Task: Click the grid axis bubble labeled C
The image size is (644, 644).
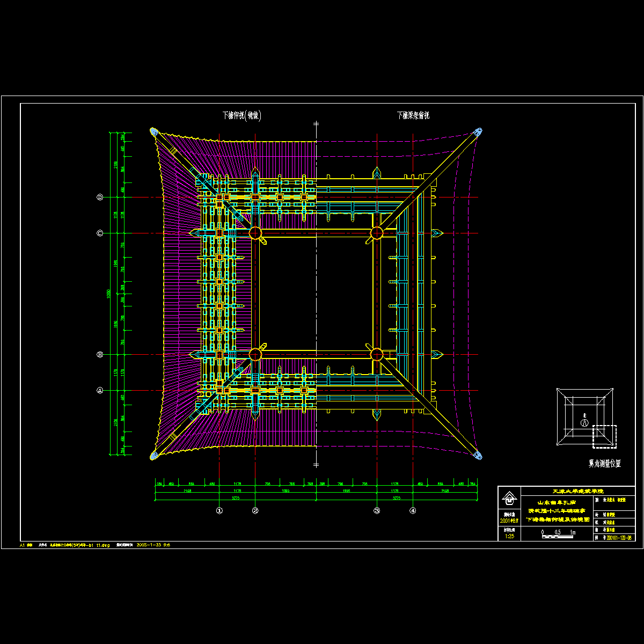Action: point(100,233)
